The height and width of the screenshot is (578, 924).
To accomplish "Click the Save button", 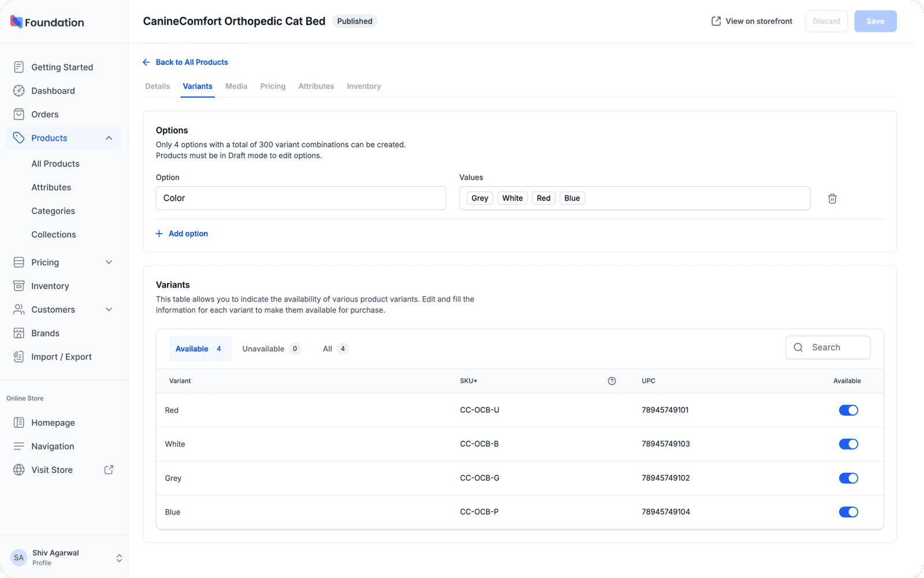I will pos(875,21).
